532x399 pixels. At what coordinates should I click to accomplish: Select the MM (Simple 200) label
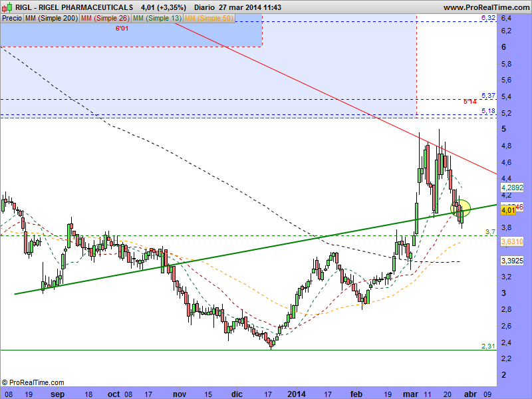coord(51,19)
